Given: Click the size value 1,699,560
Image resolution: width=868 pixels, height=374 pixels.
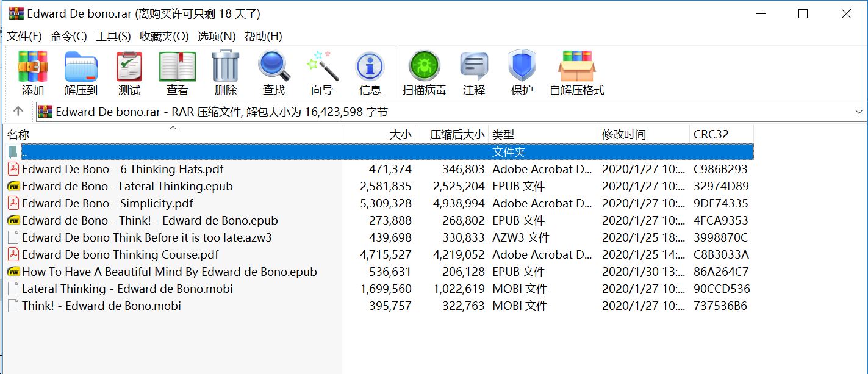Looking at the screenshot, I should click(386, 289).
